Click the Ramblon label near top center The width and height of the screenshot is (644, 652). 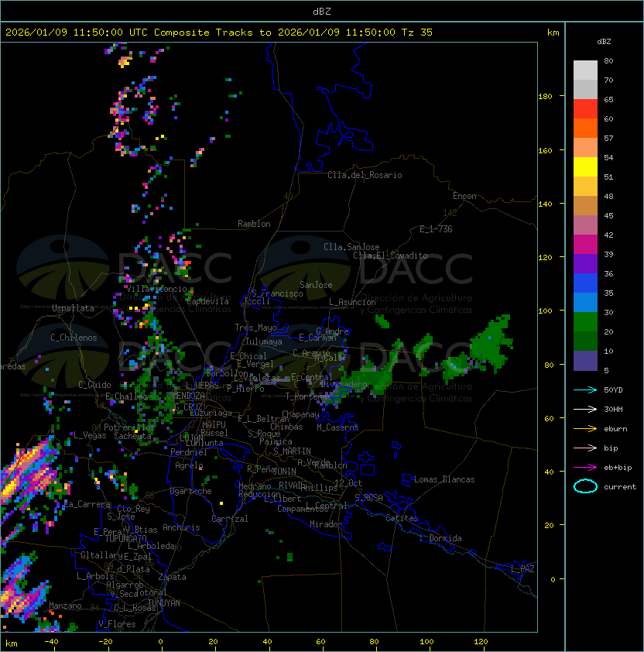[x=254, y=224]
